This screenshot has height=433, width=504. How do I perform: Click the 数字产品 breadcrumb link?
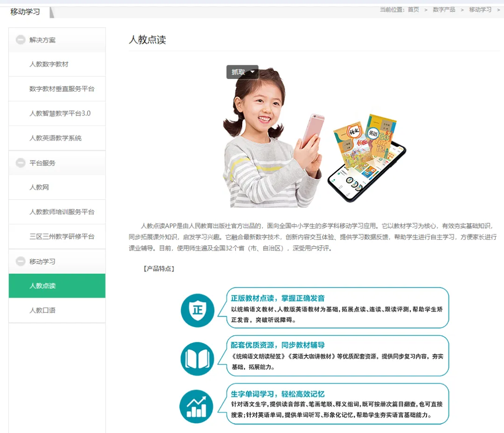[444, 10]
